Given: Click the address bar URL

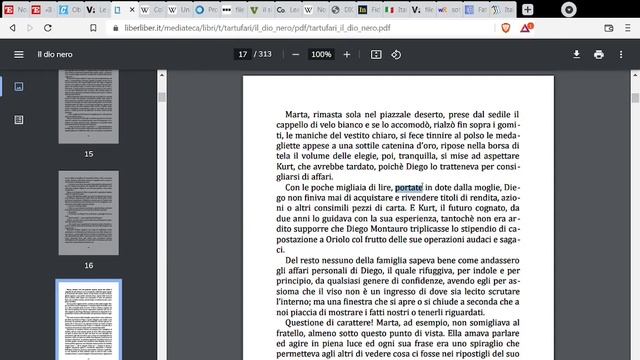Looking at the screenshot, I should tap(257, 28).
